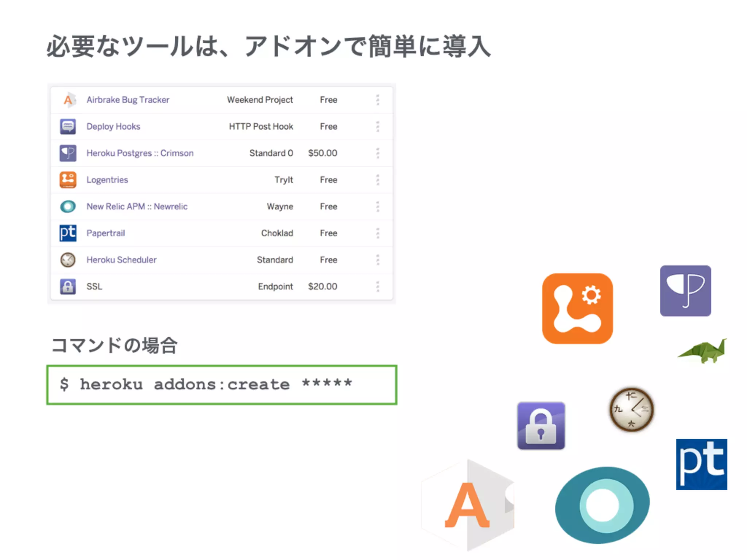The height and width of the screenshot is (560, 747).
Task: Open options menu for Logentries row
Action: [378, 180]
